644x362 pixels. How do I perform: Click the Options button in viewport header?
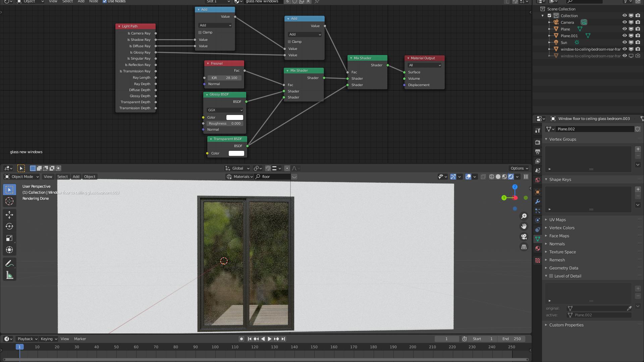click(519, 168)
